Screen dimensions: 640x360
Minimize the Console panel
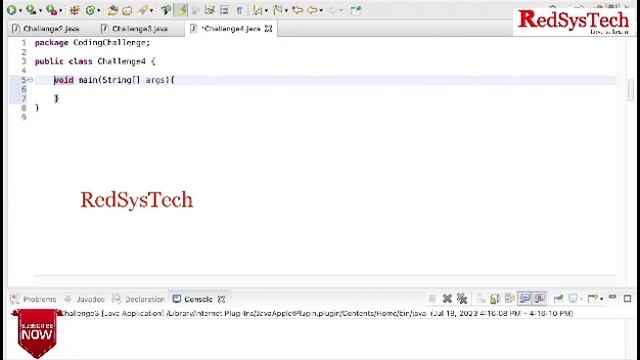tap(612, 298)
